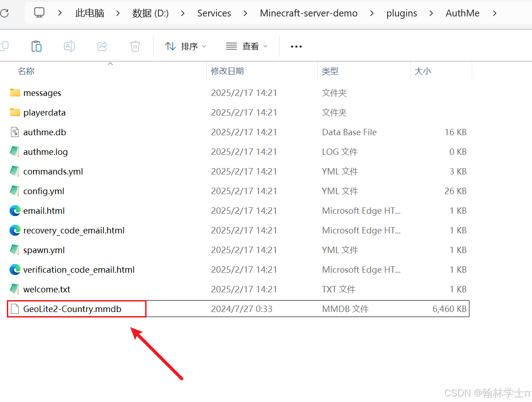Click the config.yml file icon
The height and width of the screenshot is (402, 532).
click(x=15, y=191)
